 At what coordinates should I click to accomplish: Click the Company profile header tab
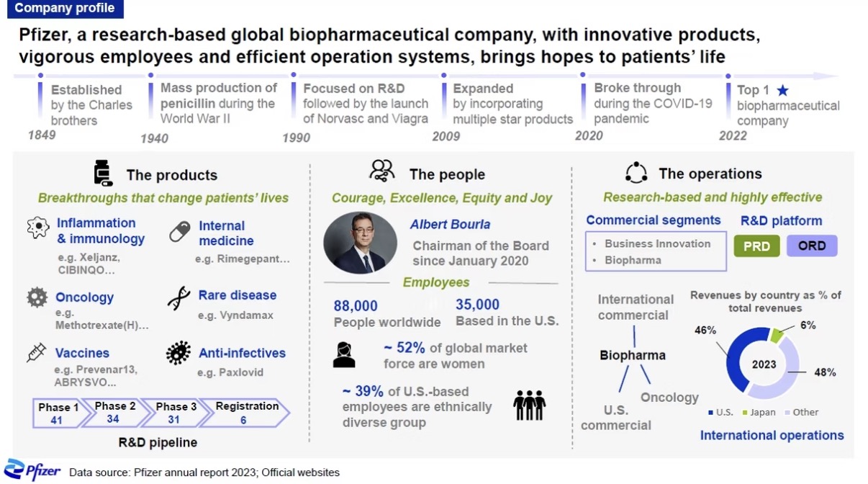point(64,9)
